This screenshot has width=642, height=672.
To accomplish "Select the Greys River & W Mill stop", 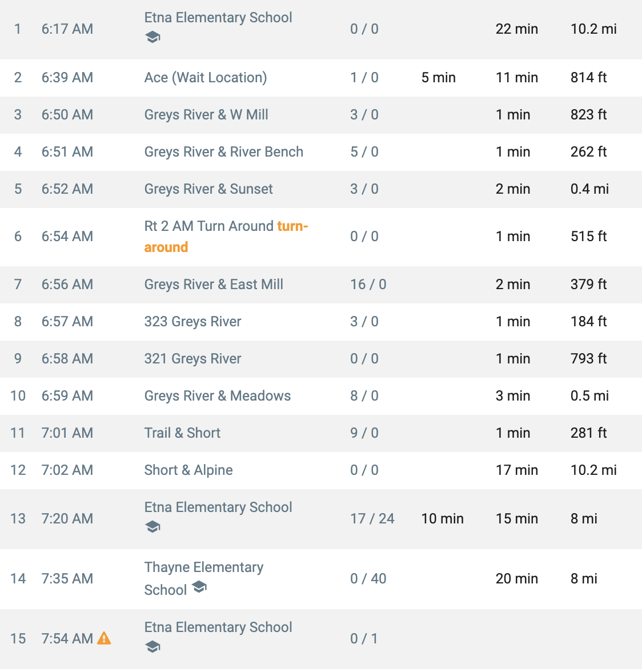I will coord(206,115).
